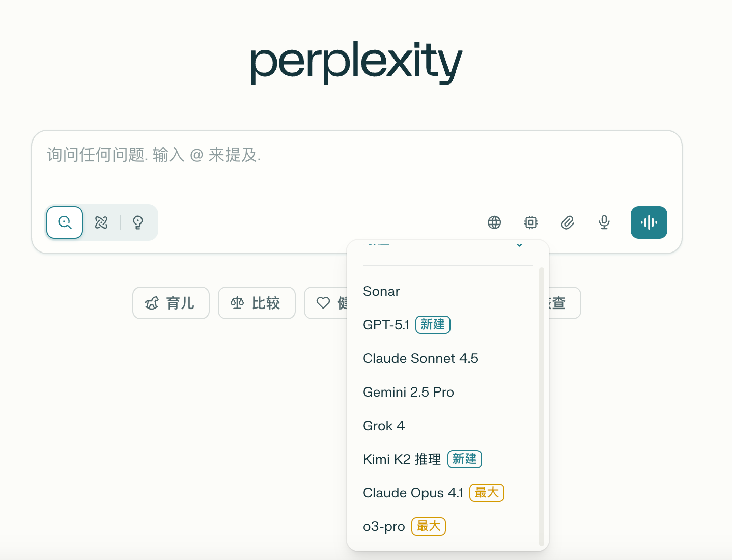Pick Claude Sonnet 4.5 from the dropdown
The height and width of the screenshot is (560, 732).
[420, 358]
